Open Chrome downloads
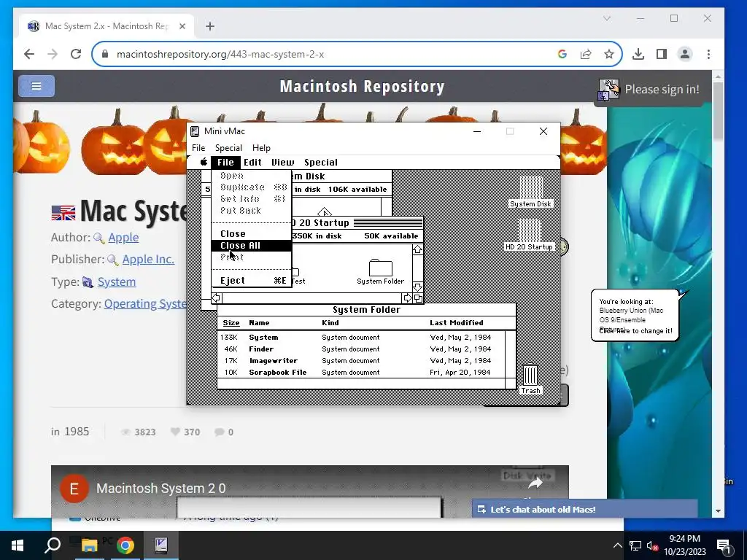 click(x=638, y=54)
